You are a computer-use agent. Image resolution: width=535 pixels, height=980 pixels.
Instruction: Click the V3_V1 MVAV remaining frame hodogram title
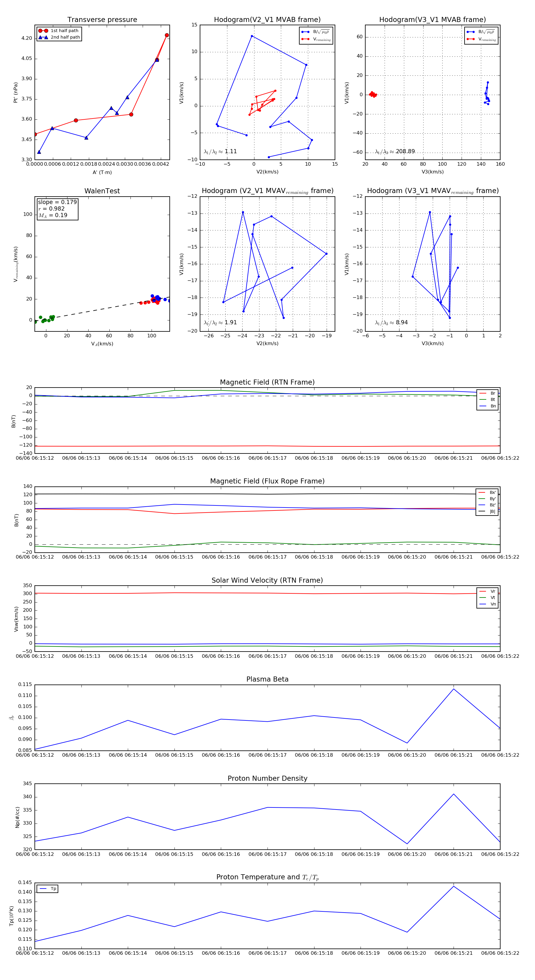(432, 191)
